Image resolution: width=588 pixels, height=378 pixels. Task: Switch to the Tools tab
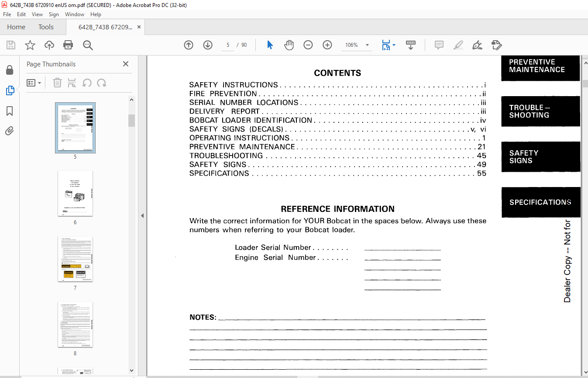46,27
